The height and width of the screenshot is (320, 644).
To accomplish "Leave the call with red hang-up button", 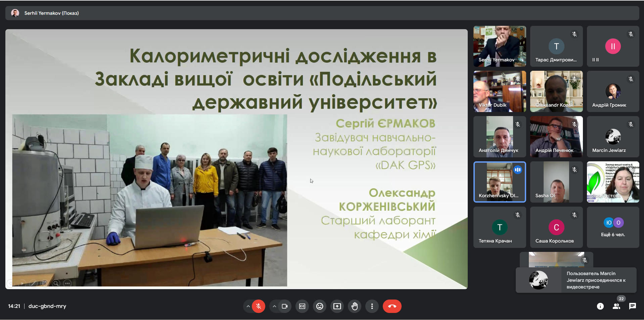I will tap(392, 306).
